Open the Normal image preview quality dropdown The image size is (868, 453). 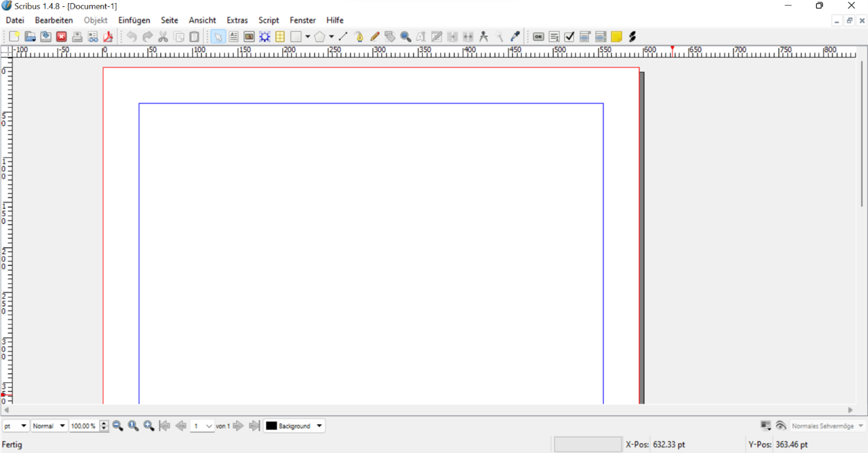49,426
